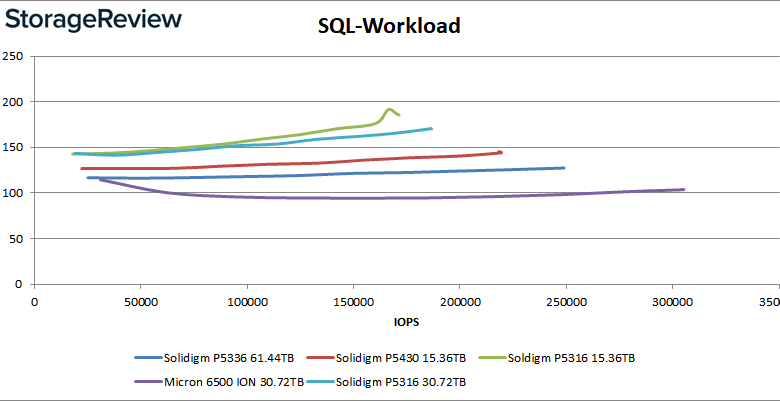Click the teal line legend swatch

pyautogui.click(x=321, y=382)
